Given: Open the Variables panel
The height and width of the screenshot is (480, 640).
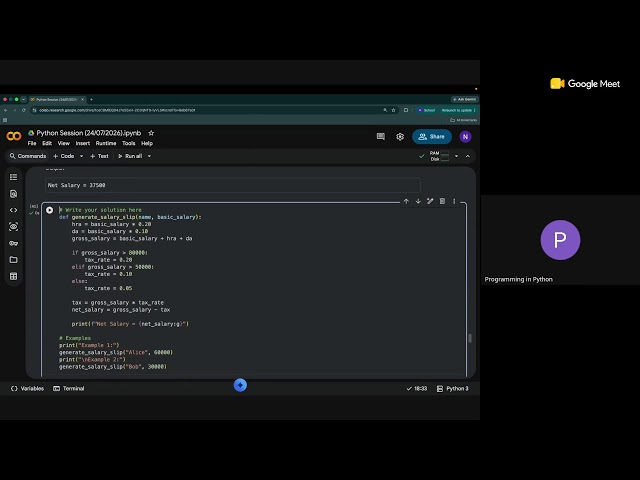Looking at the screenshot, I should tap(27, 389).
